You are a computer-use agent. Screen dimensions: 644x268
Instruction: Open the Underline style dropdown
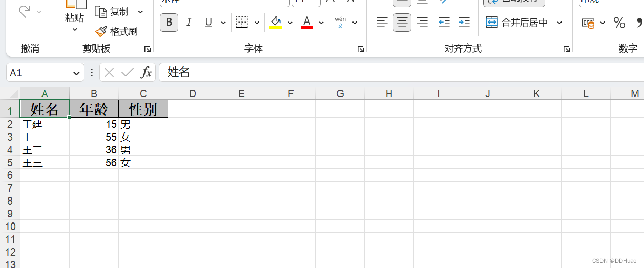click(223, 23)
